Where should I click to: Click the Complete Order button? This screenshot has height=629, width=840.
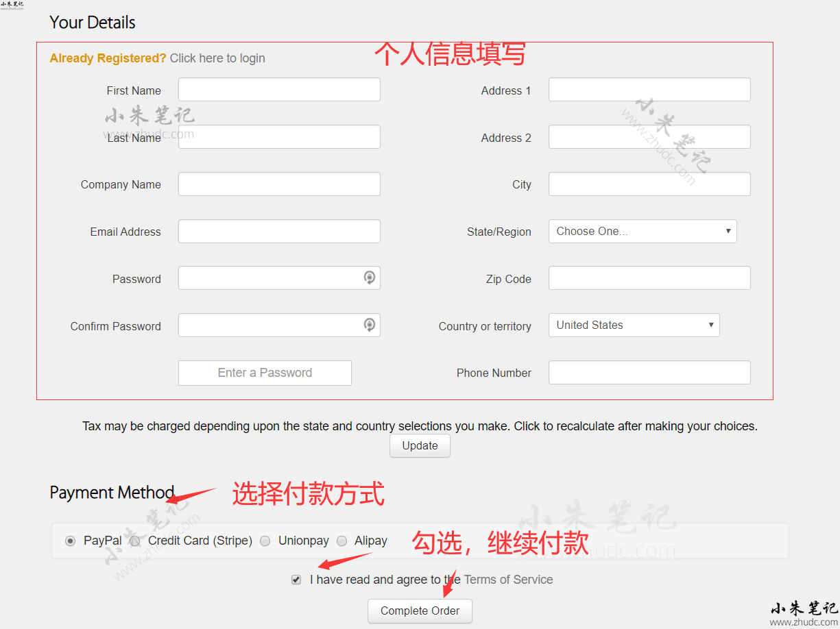click(x=420, y=610)
